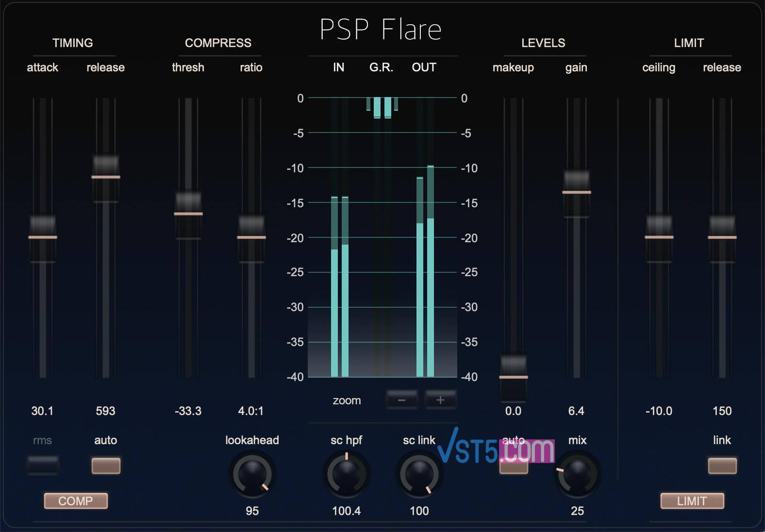
Task: Click the sc link knob
Action: point(419,474)
